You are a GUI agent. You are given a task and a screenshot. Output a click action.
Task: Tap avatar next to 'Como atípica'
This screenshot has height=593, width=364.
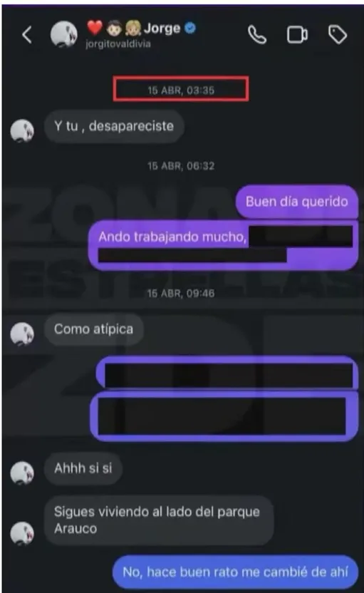point(22,334)
